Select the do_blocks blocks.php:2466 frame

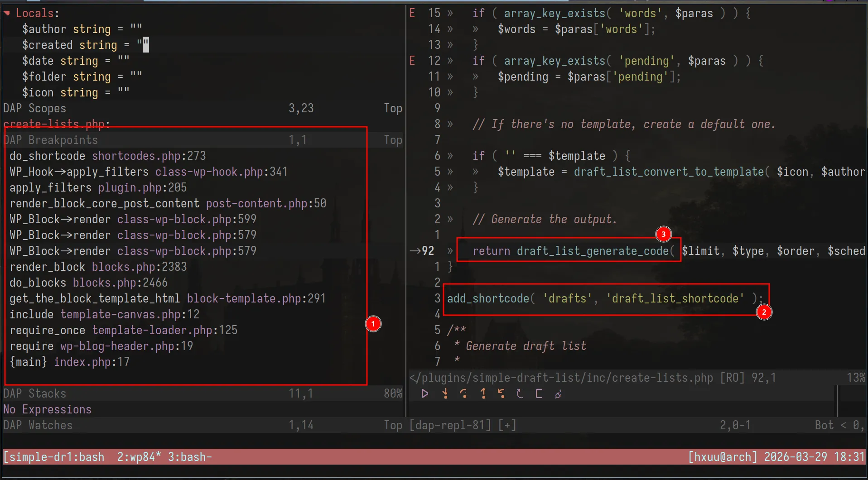pos(89,283)
